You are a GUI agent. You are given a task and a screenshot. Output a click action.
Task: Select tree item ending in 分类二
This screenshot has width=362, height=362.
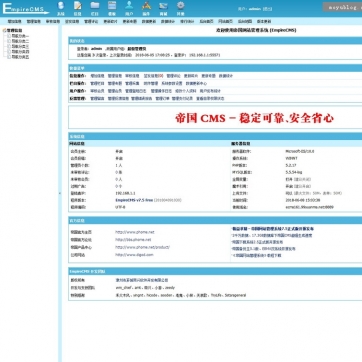click(20, 41)
